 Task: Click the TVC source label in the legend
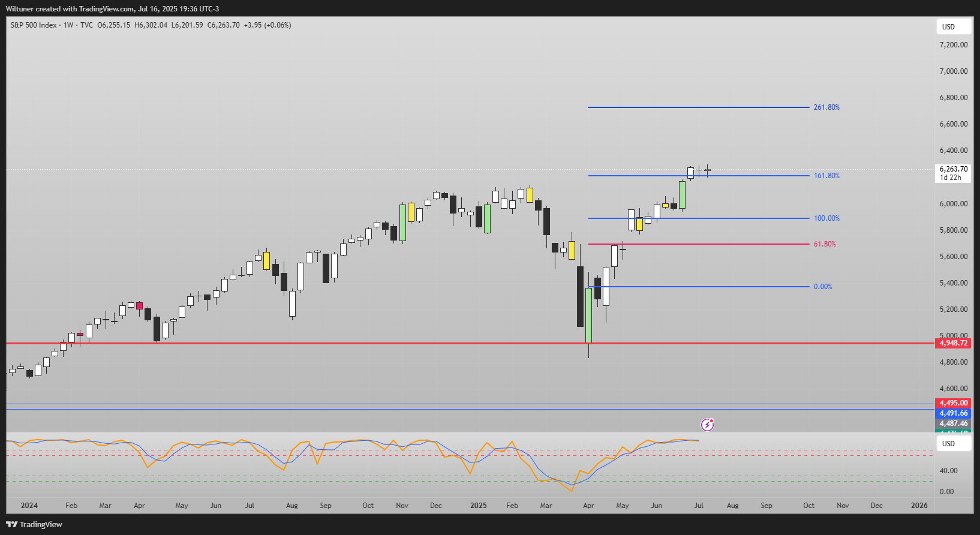tap(86, 25)
